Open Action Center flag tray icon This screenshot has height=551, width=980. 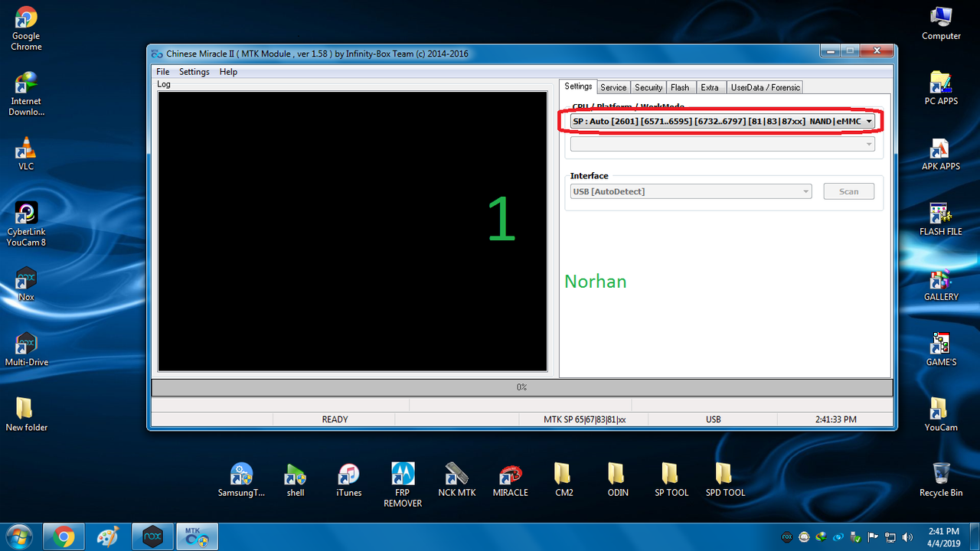[873, 537]
